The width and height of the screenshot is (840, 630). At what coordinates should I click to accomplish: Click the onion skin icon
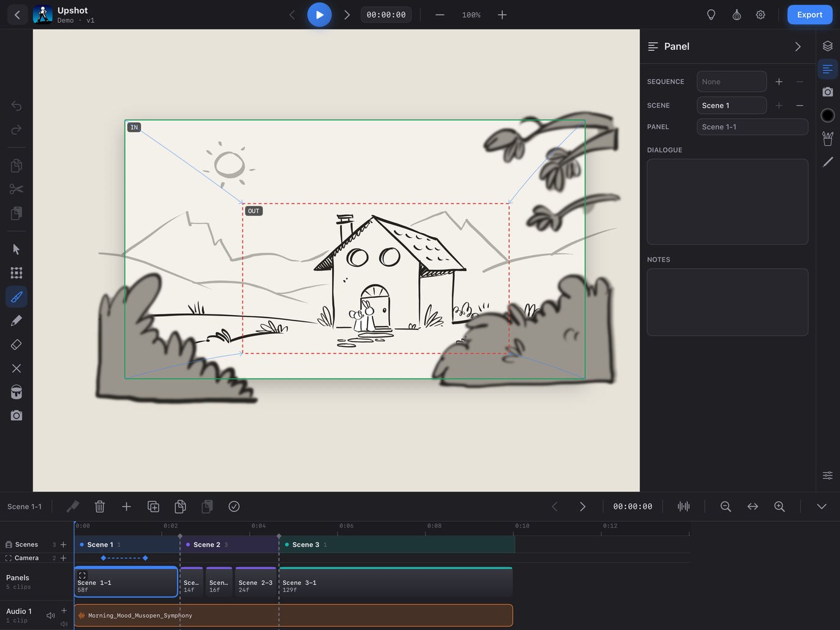click(x=737, y=15)
